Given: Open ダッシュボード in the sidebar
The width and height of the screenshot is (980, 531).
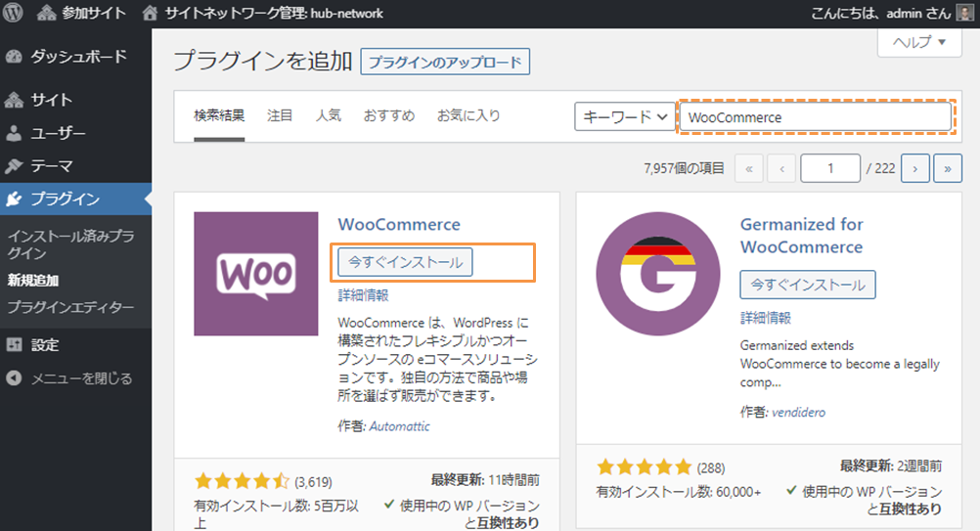Looking at the screenshot, I should point(75,57).
